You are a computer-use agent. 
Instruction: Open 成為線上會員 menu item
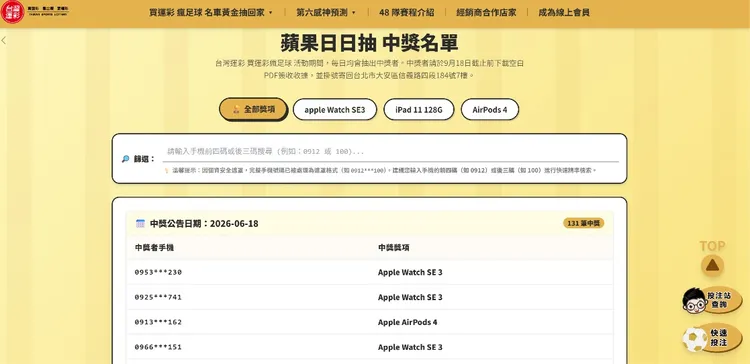(564, 12)
